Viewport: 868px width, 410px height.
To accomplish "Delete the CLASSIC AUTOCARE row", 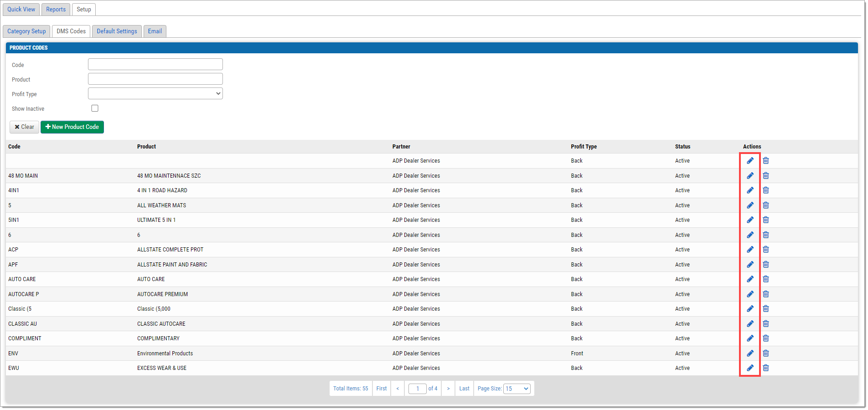I will point(766,323).
